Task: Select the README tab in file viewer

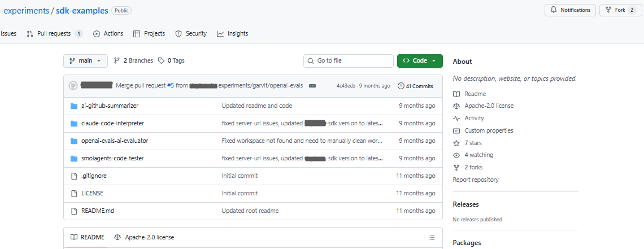Action: pos(87,237)
